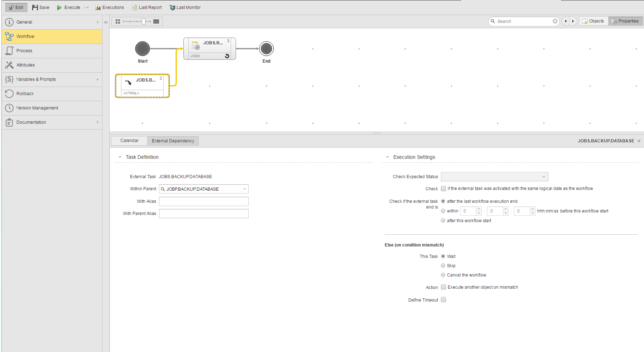
Task: Click the grid view icon in workflow toolbar
Action: coord(118,21)
